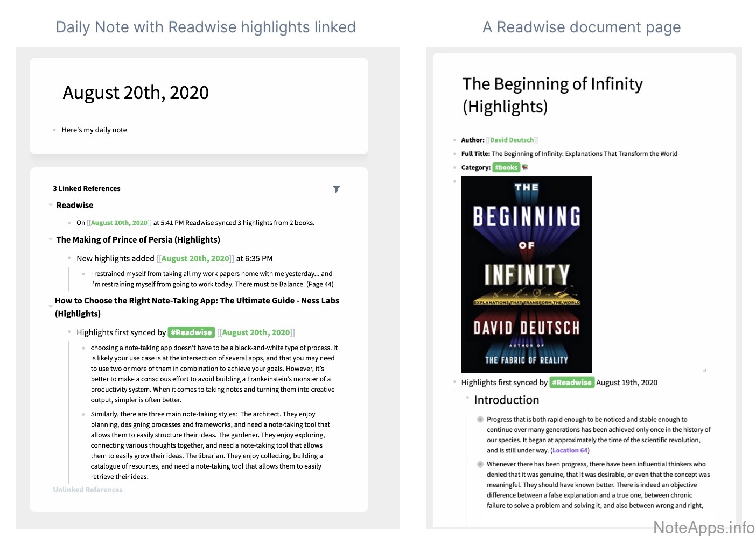This screenshot has width=756, height=538.
Task: Expand the Unlinked References section
Action: click(x=88, y=490)
